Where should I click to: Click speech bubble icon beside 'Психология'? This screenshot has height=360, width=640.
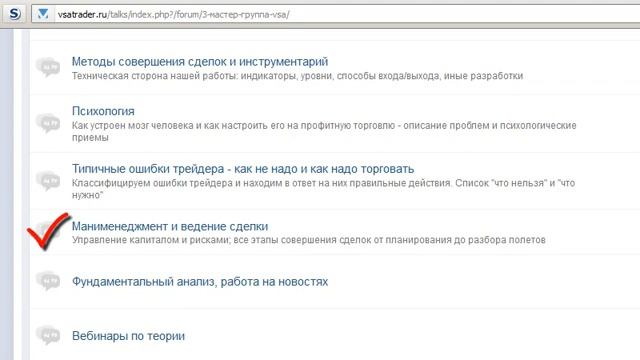point(48,122)
